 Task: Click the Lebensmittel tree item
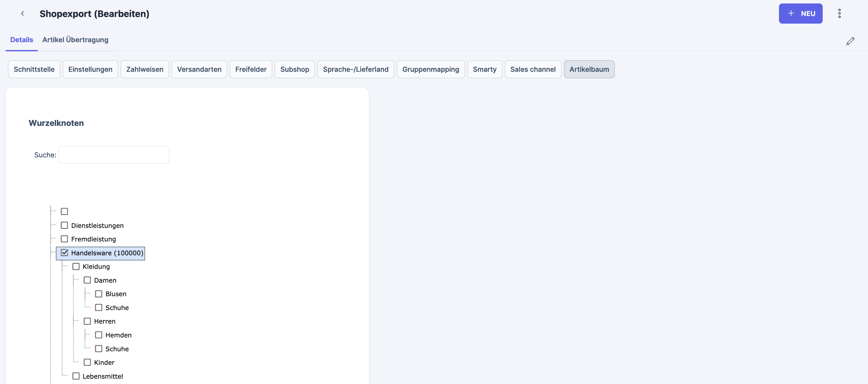pyautogui.click(x=103, y=376)
